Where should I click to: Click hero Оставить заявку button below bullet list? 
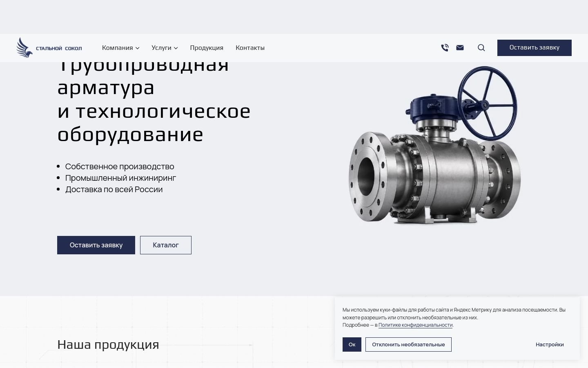[x=96, y=245]
